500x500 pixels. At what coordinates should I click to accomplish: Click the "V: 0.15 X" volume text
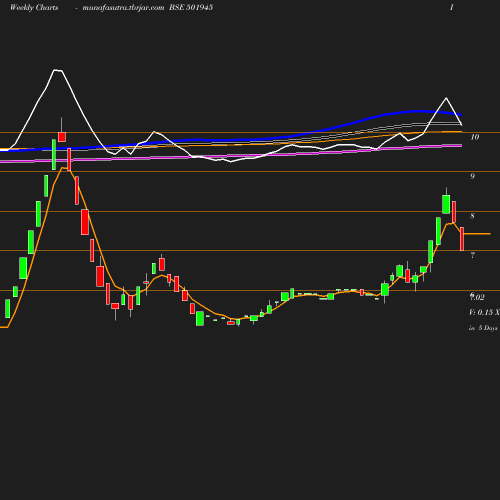[484, 312]
